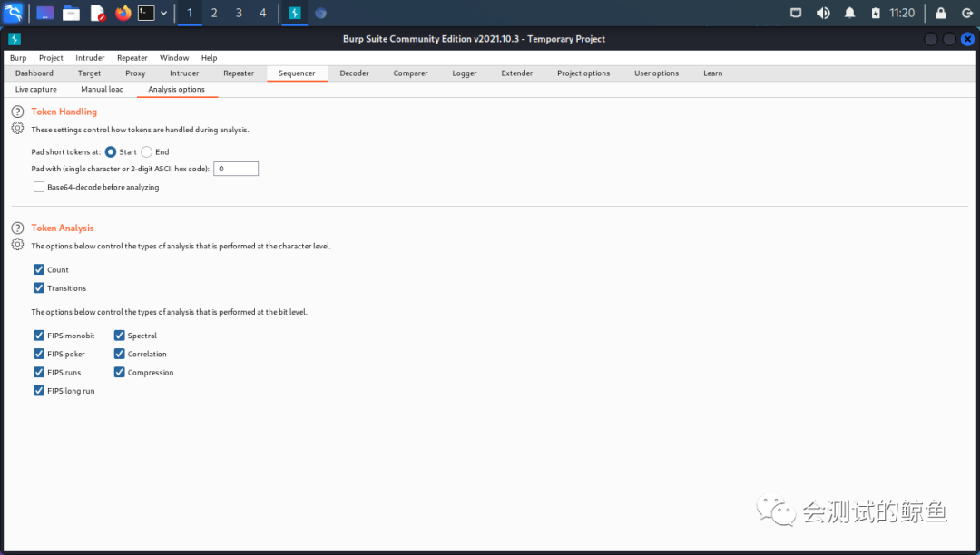Select Start radio for padding short tokens
This screenshot has width=980, height=555.
(x=111, y=151)
